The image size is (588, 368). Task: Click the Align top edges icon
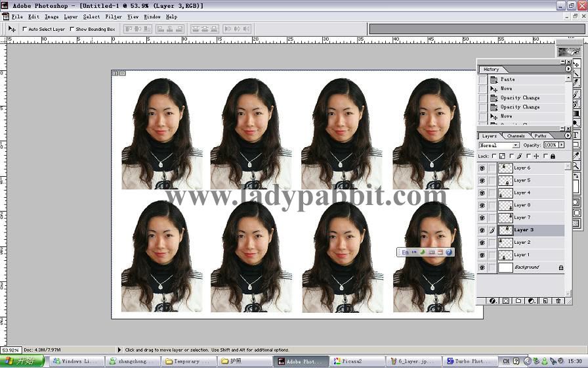(x=129, y=29)
